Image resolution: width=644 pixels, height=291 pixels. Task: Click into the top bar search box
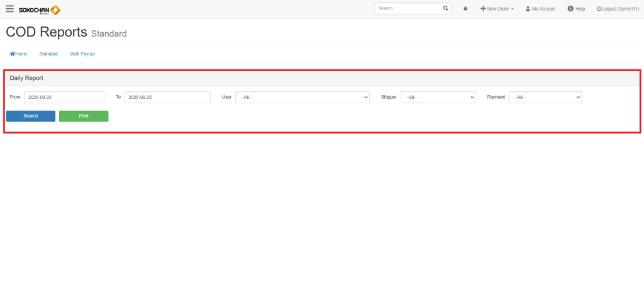[407, 9]
